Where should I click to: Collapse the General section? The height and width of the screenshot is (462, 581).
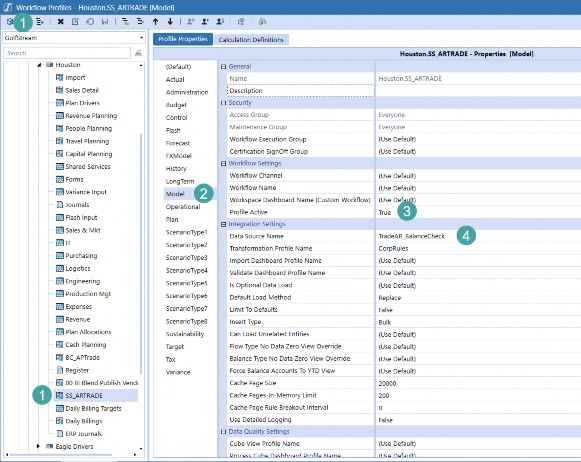(223, 67)
